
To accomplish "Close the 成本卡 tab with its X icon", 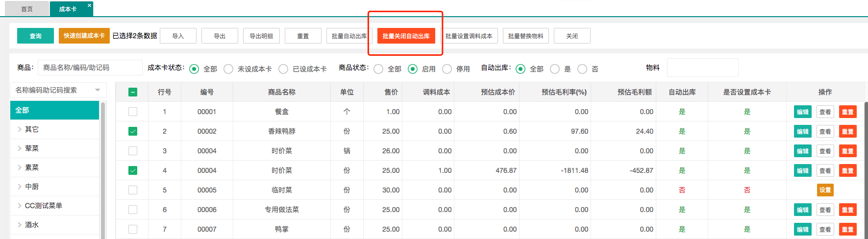I will pos(89,5).
